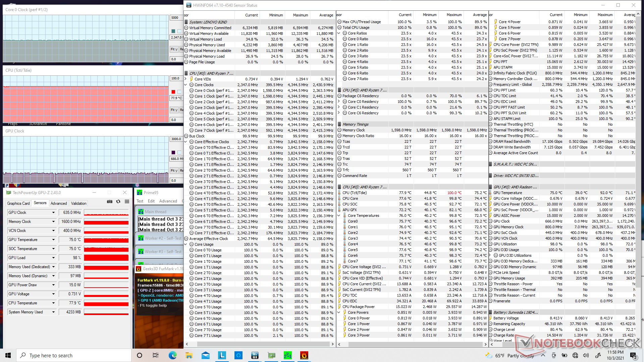Open File Explorer from the taskbar
This screenshot has height=362, width=644.
pos(189,355)
